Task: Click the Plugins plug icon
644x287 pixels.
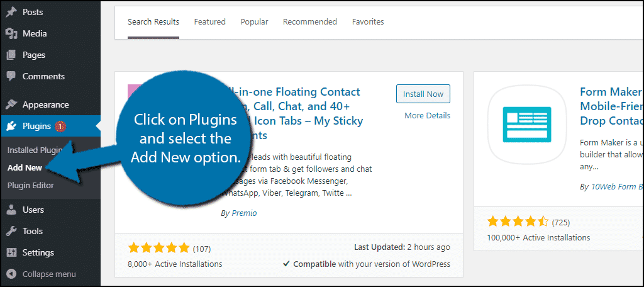Action: pos(11,126)
